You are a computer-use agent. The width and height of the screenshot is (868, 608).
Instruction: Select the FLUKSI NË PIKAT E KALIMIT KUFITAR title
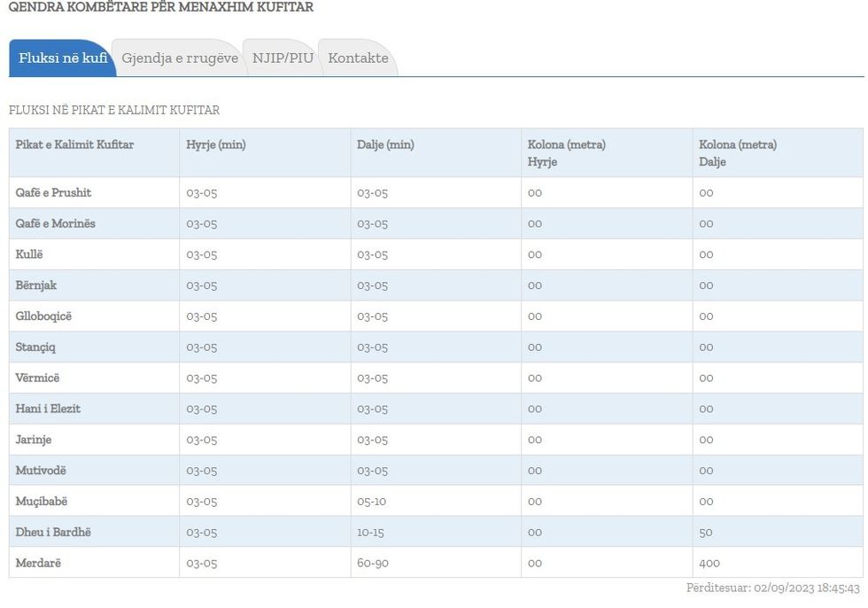(x=112, y=112)
